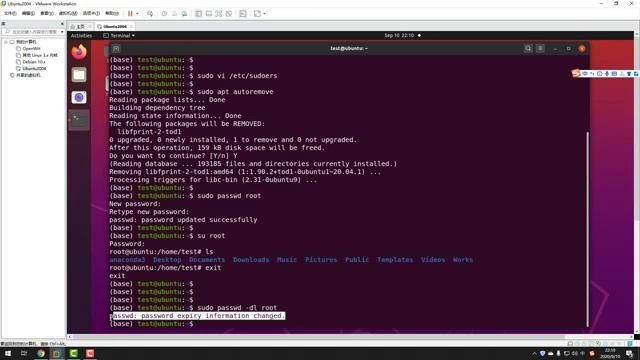
Task: Click the microphone icon on Sogou toolbar
Action: click(607, 74)
